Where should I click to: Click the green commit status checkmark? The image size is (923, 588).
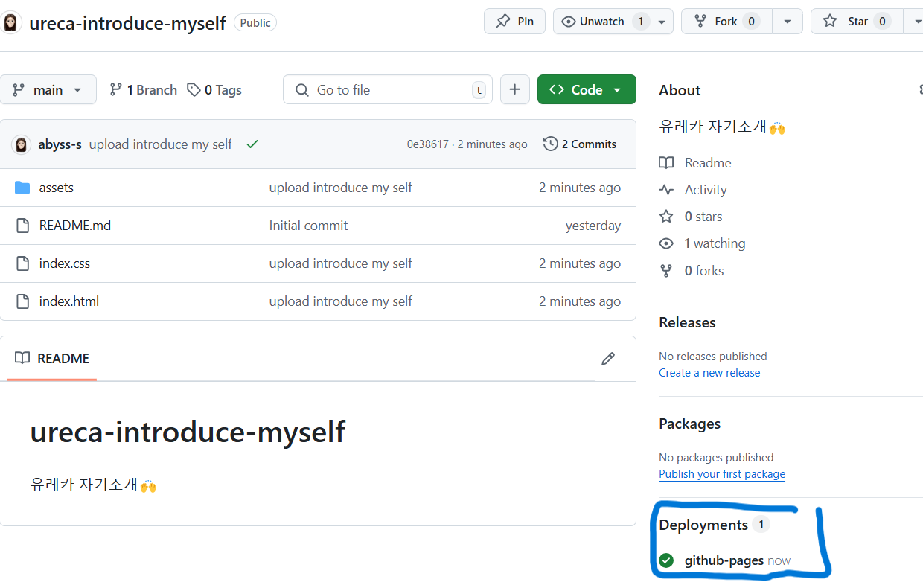[252, 144]
